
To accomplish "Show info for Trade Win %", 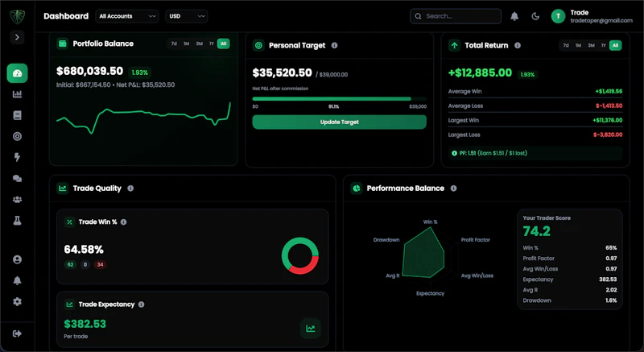I will 124,222.
